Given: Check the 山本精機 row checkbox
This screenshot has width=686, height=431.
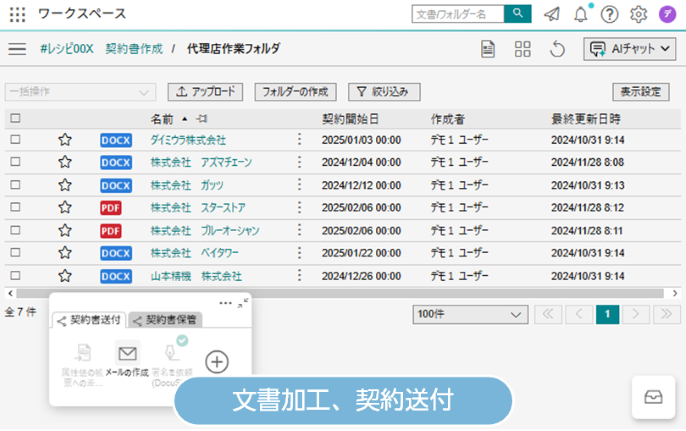Looking at the screenshot, I should point(15,276).
